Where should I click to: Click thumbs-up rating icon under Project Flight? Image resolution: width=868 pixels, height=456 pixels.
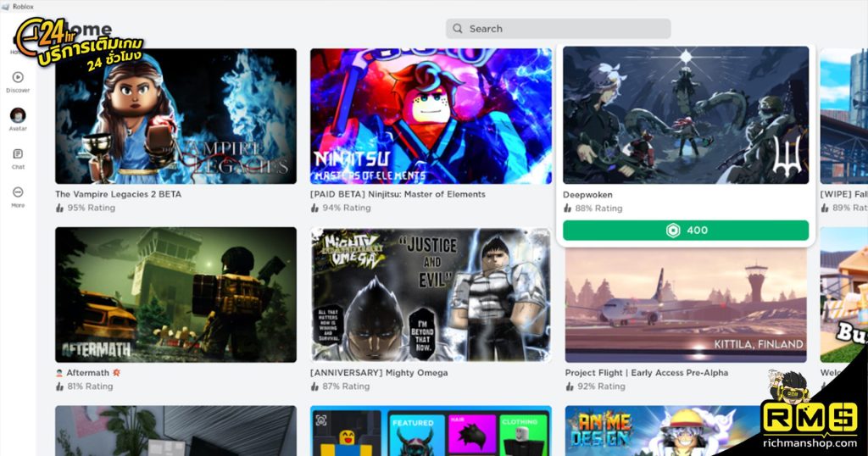[x=570, y=386]
